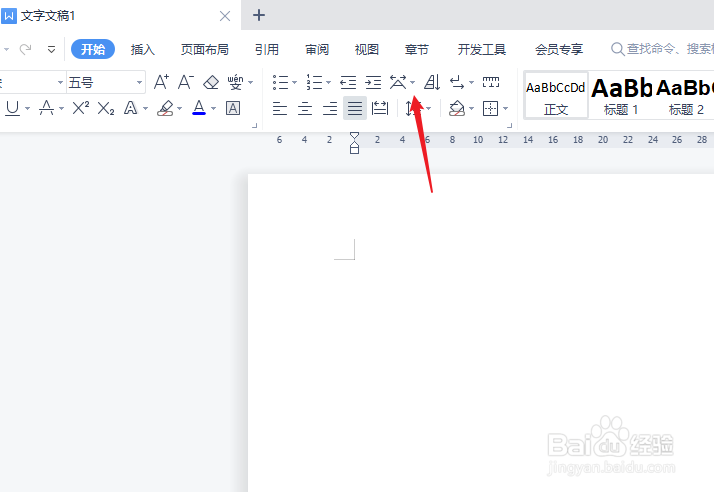Apply numbered list
Image resolution: width=714 pixels, height=492 pixels.
pos(314,82)
